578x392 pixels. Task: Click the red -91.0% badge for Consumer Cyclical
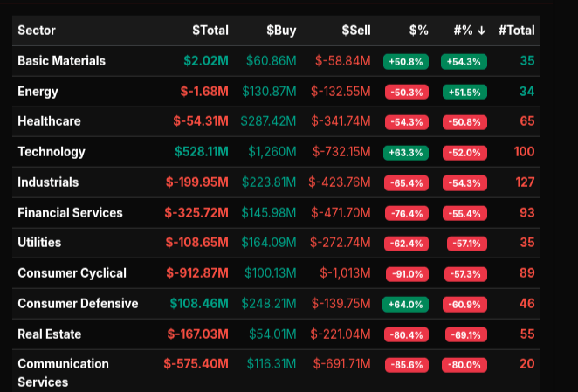point(406,274)
